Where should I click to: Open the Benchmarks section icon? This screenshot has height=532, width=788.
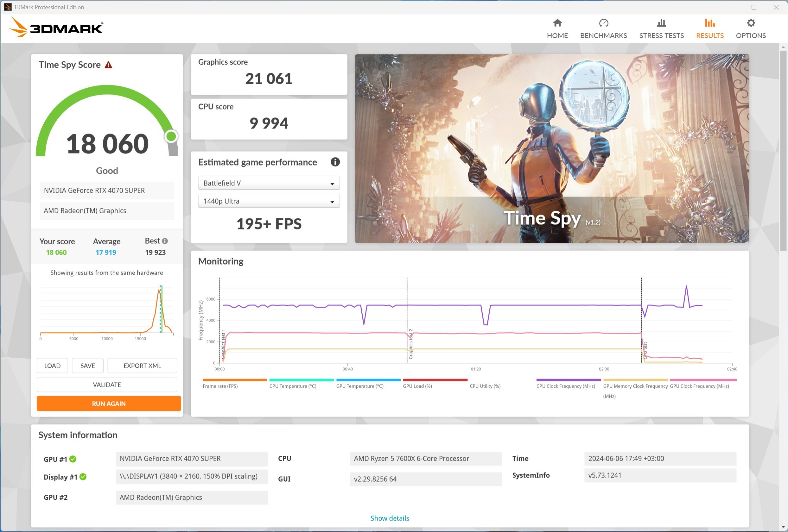coord(604,22)
